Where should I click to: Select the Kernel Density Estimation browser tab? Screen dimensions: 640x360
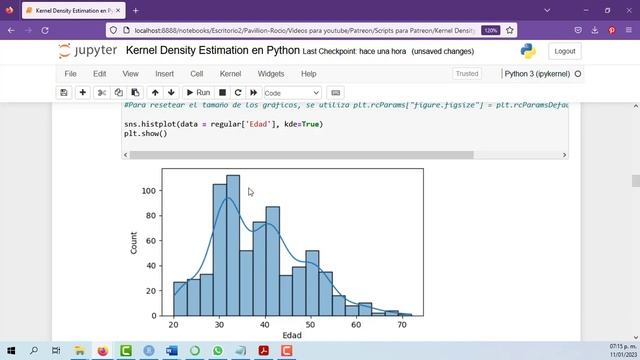73,11
